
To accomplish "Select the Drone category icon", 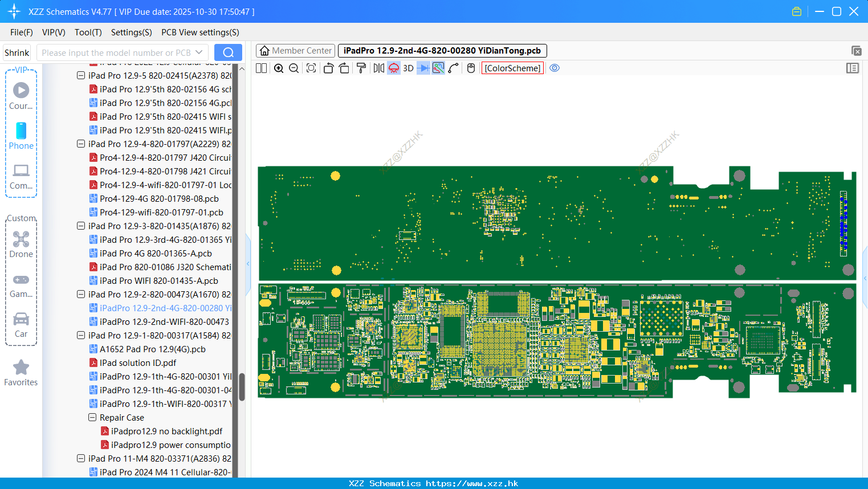I will pos(21,244).
